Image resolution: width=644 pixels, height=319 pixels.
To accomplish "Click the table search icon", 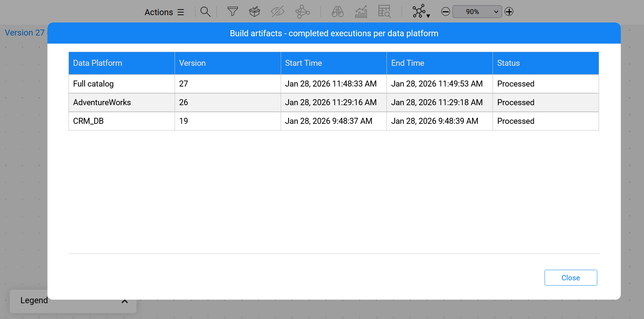I will (x=384, y=12).
